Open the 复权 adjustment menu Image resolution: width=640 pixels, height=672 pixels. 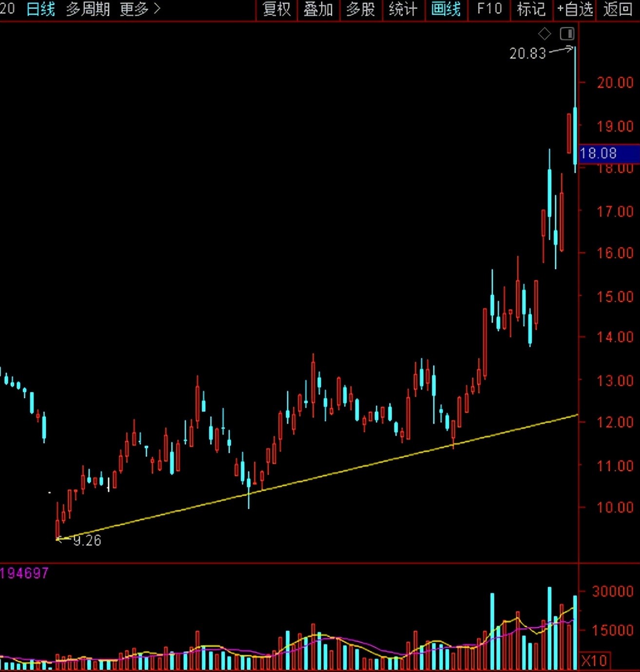pos(277,9)
